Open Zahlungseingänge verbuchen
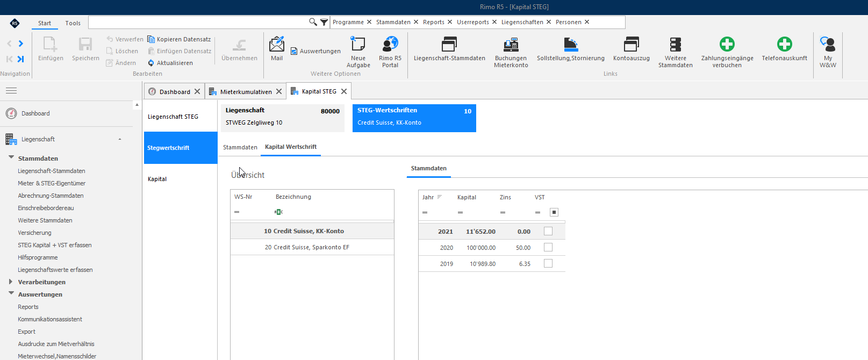The height and width of the screenshot is (360, 868). pyautogui.click(x=727, y=52)
